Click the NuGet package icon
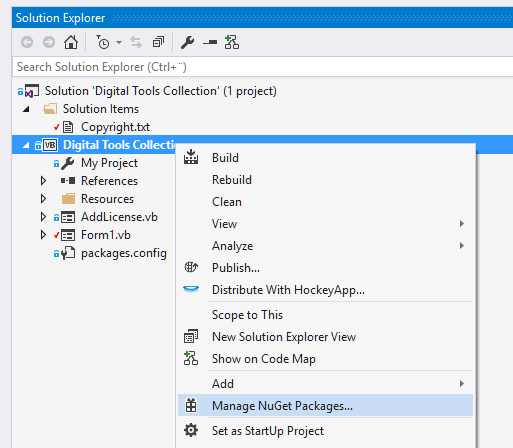Image resolution: width=513 pixels, height=448 pixels. pyautogui.click(x=191, y=405)
